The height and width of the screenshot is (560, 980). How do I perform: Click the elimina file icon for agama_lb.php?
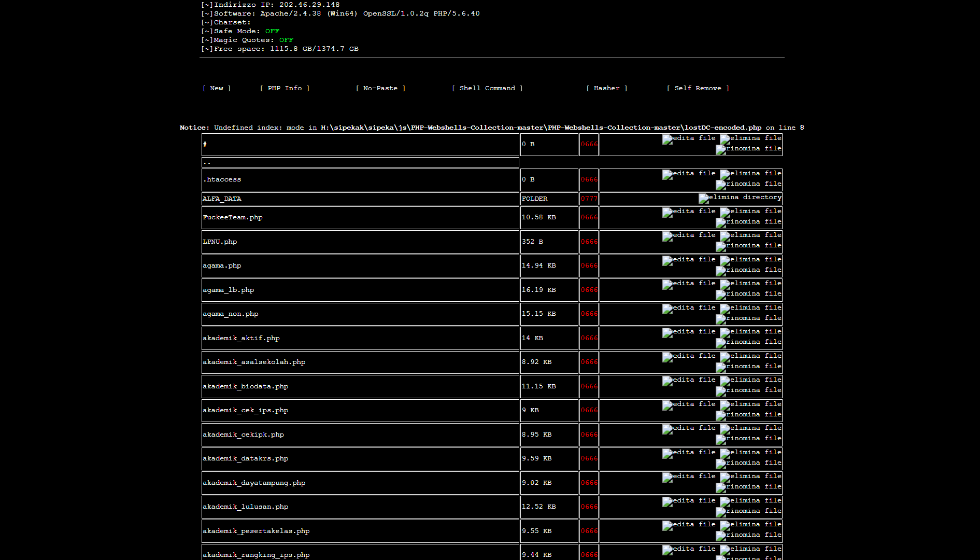tap(750, 284)
